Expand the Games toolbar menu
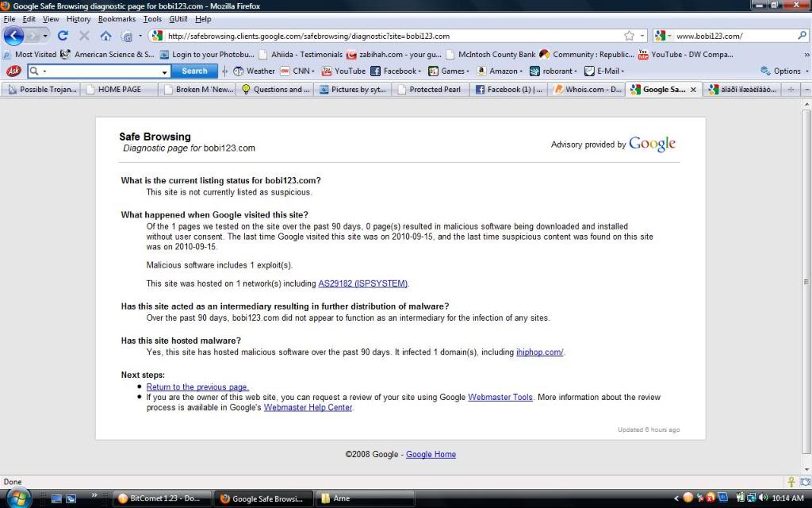812x508 pixels. 449,71
